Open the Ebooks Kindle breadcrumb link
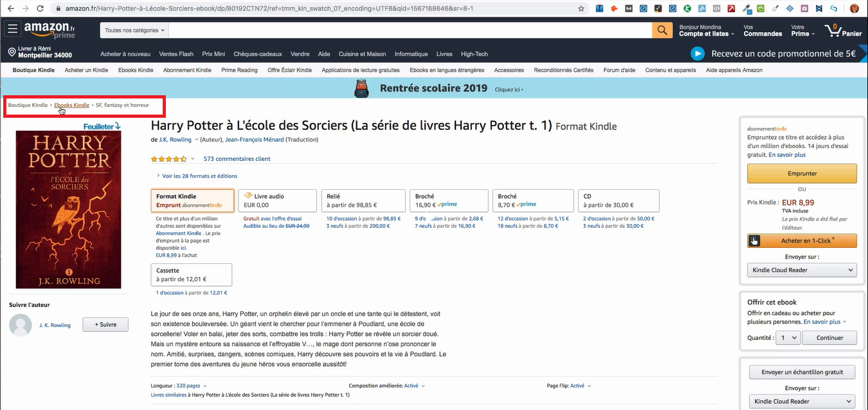 tap(72, 105)
